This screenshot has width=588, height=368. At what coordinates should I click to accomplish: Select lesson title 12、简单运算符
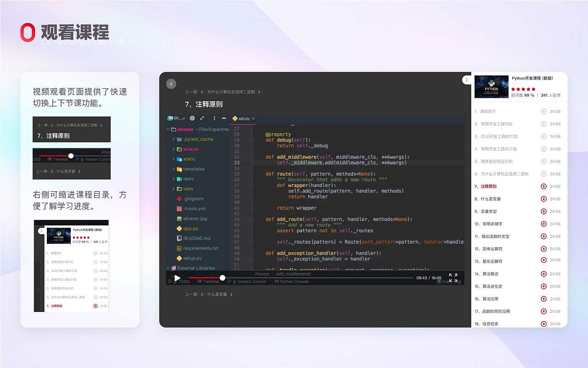point(488,249)
